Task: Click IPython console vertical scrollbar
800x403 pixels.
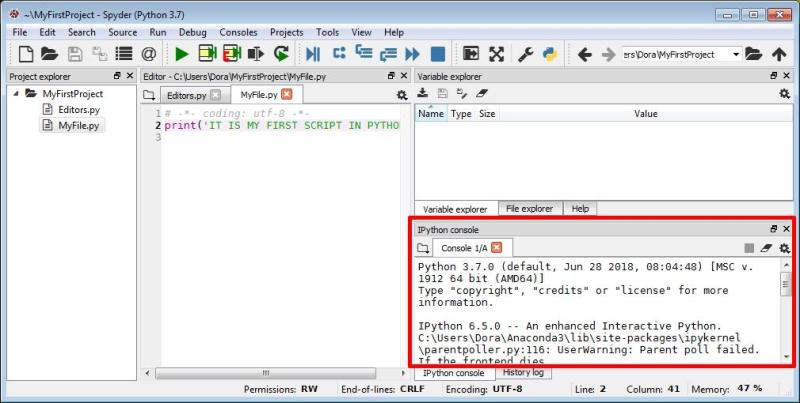Action: tap(786, 285)
